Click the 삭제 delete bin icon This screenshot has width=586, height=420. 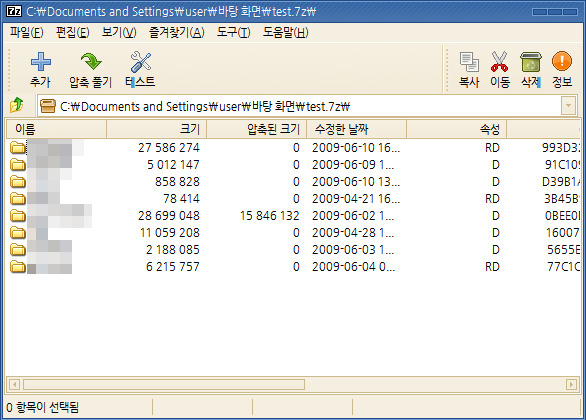click(531, 62)
